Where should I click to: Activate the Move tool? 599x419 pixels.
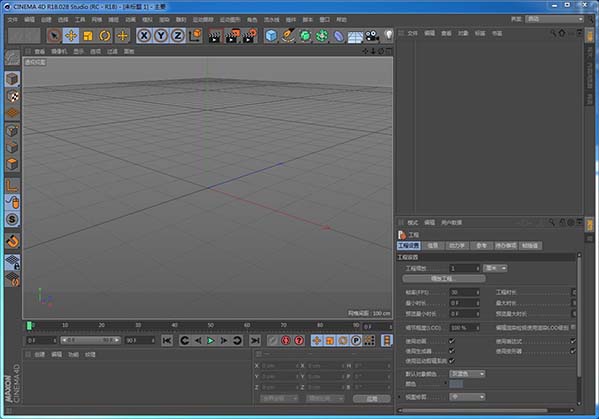coord(71,36)
